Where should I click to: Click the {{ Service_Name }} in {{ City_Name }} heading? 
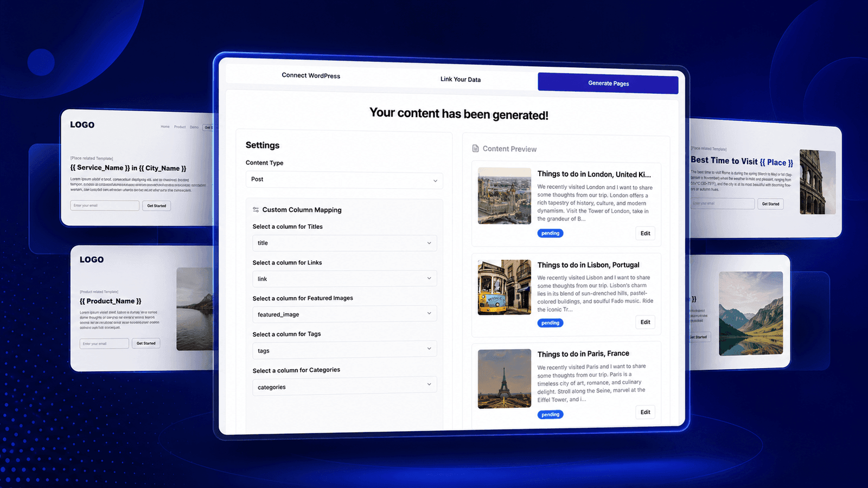click(128, 168)
